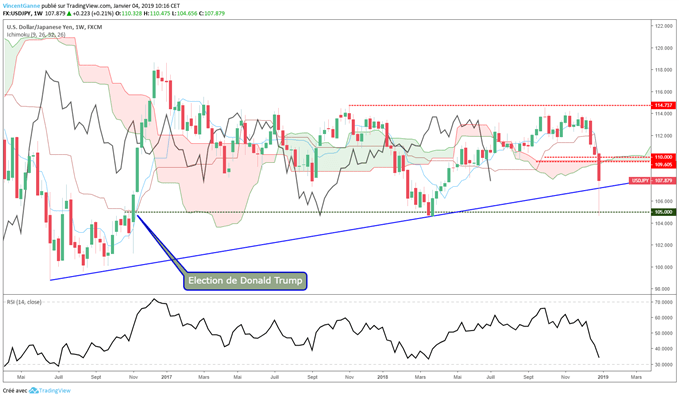Click the 30.0000 RSI axis value
This screenshot has height=398, width=679.
664,365
